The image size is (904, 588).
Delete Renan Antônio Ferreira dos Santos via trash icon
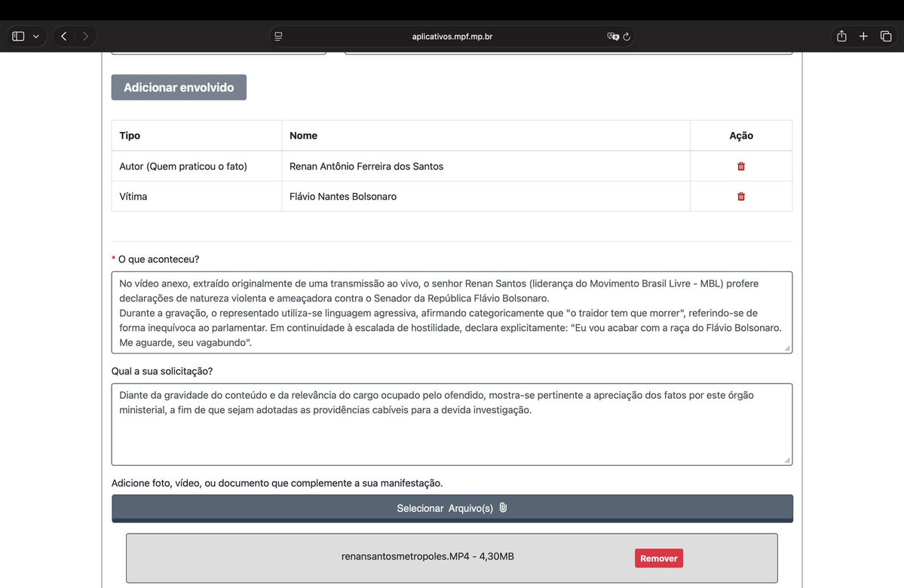[740, 166]
